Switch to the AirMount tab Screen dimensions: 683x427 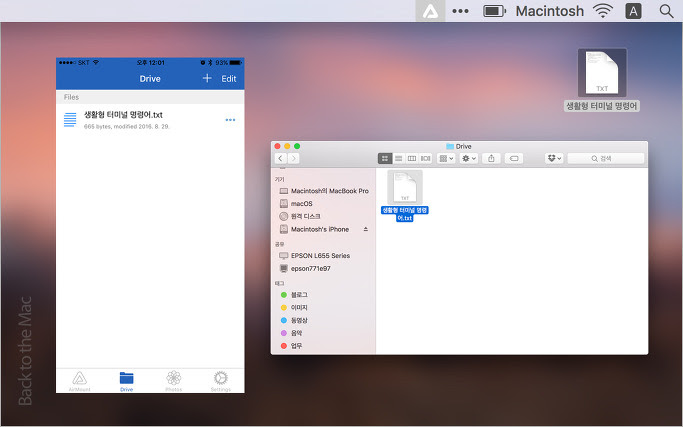coord(80,381)
